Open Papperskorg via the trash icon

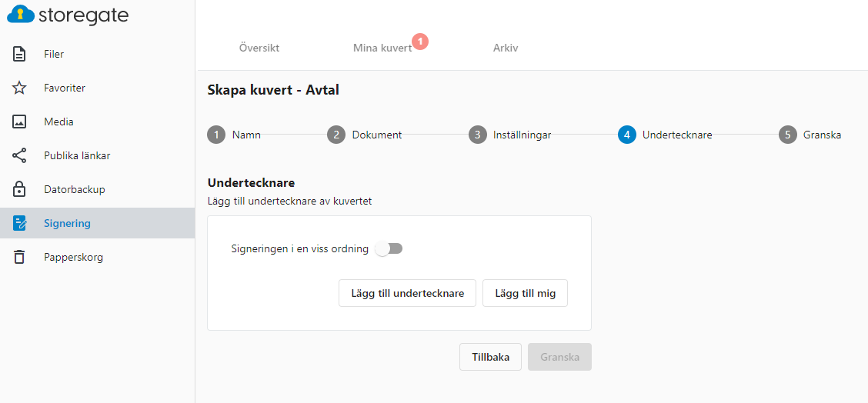(x=19, y=257)
